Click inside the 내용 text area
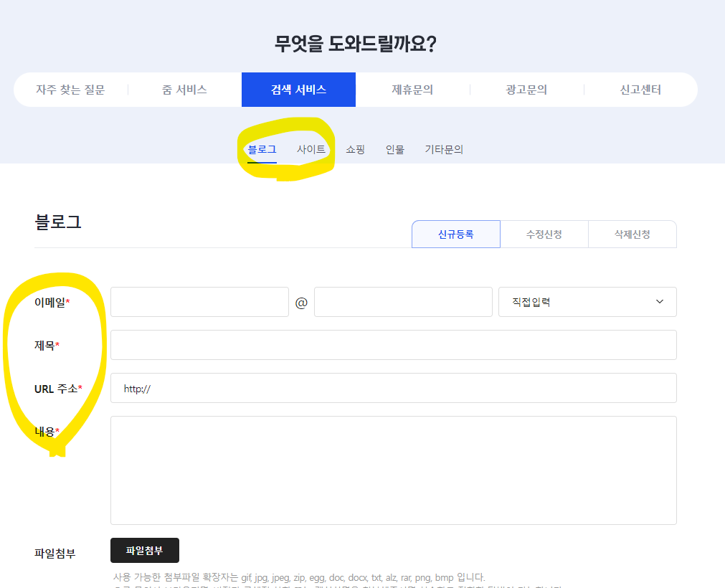Screen dimensions: 725x588 coord(392,470)
